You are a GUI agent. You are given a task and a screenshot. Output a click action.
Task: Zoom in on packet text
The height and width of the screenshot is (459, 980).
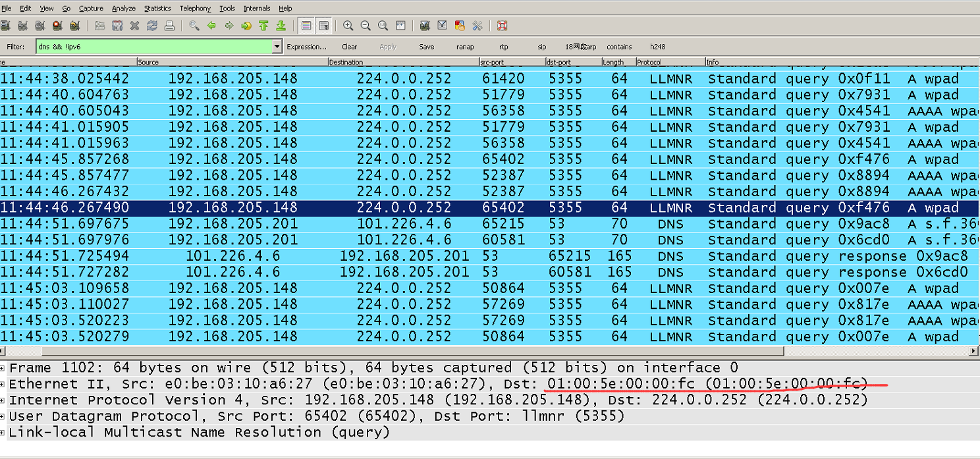tap(348, 26)
